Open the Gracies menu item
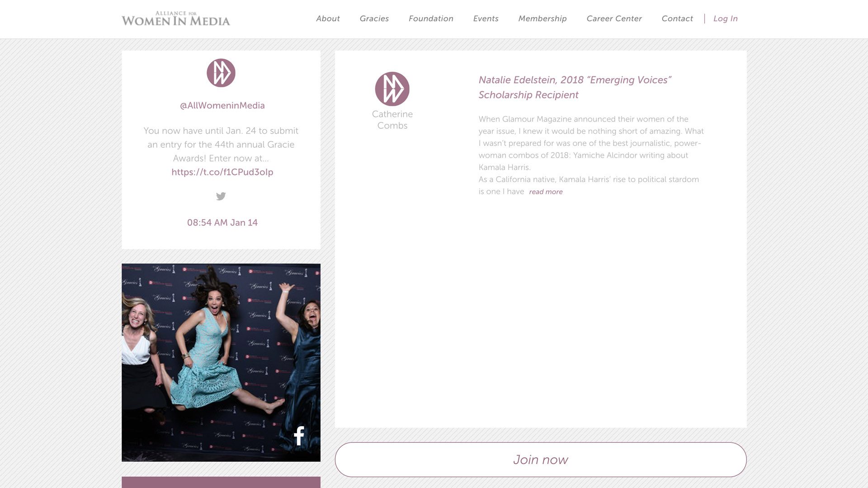The image size is (868, 488). (374, 19)
